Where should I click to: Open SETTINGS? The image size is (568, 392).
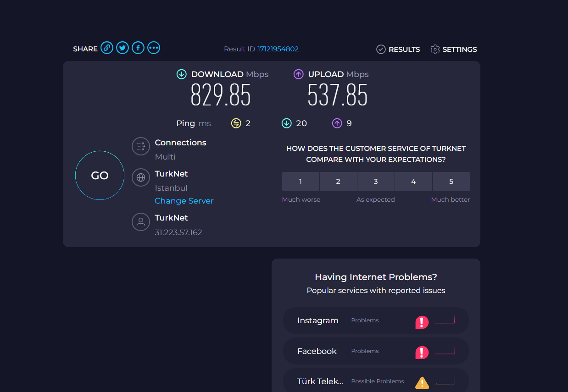(454, 50)
